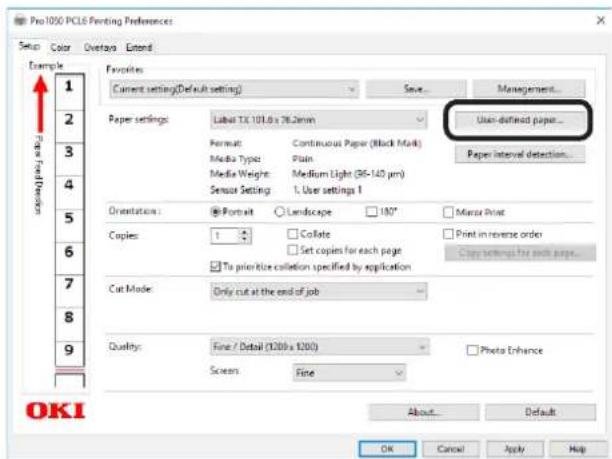
Task: Click label 5 in the example preview
Action: (69, 217)
